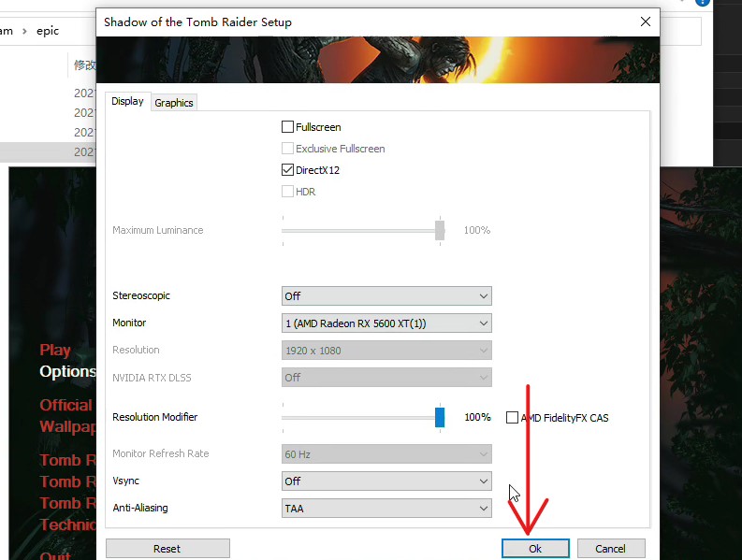The height and width of the screenshot is (560, 742).
Task: Open the Vsync dropdown
Action: pyautogui.click(x=386, y=481)
